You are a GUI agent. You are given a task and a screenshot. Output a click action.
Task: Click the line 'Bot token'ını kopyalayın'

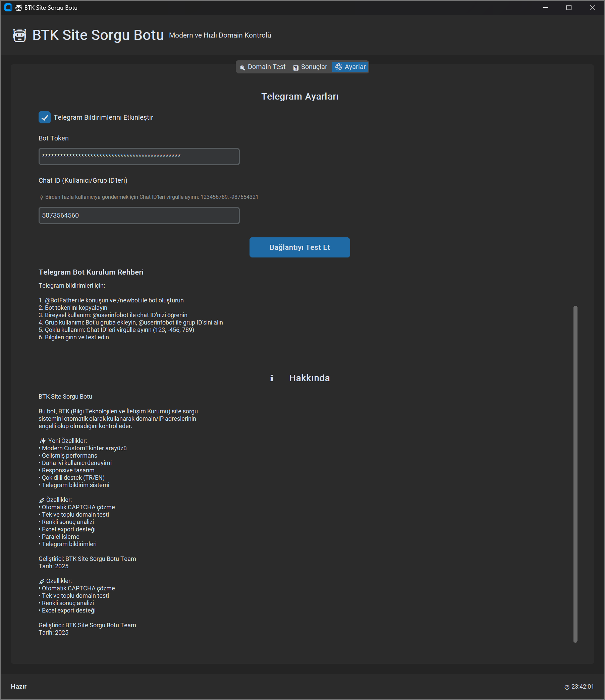pyautogui.click(x=73, y=308)
